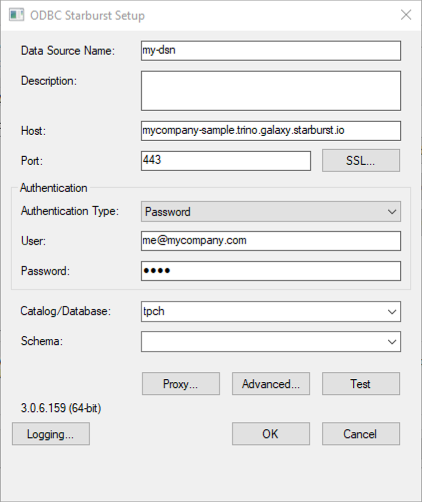Viewport: 422px width, 502px height.
Task: Open the Logging options button
Action: [x=51, y=434]
